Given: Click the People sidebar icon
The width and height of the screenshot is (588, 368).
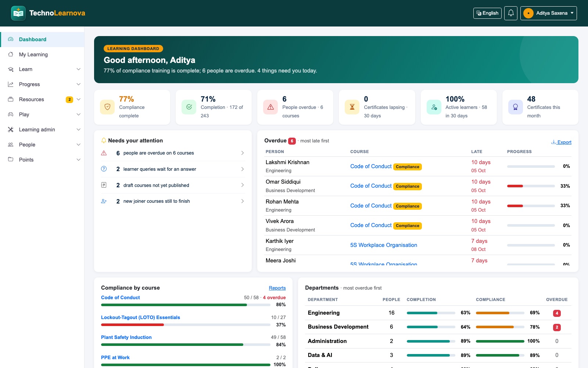Looking at the screenshot, I should [x=11, y=145].
